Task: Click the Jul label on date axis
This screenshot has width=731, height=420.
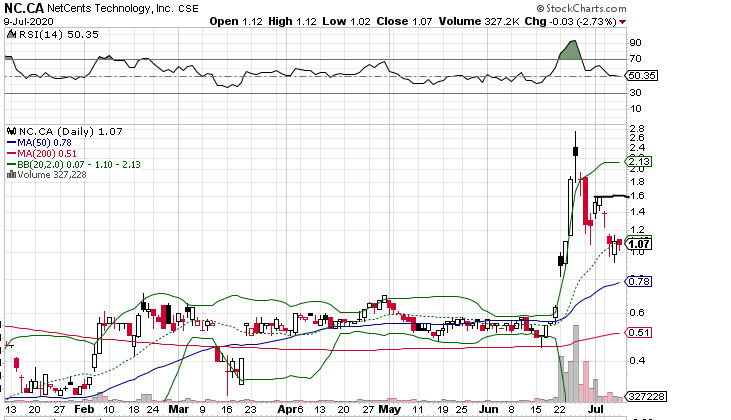Action: point(595,409)
